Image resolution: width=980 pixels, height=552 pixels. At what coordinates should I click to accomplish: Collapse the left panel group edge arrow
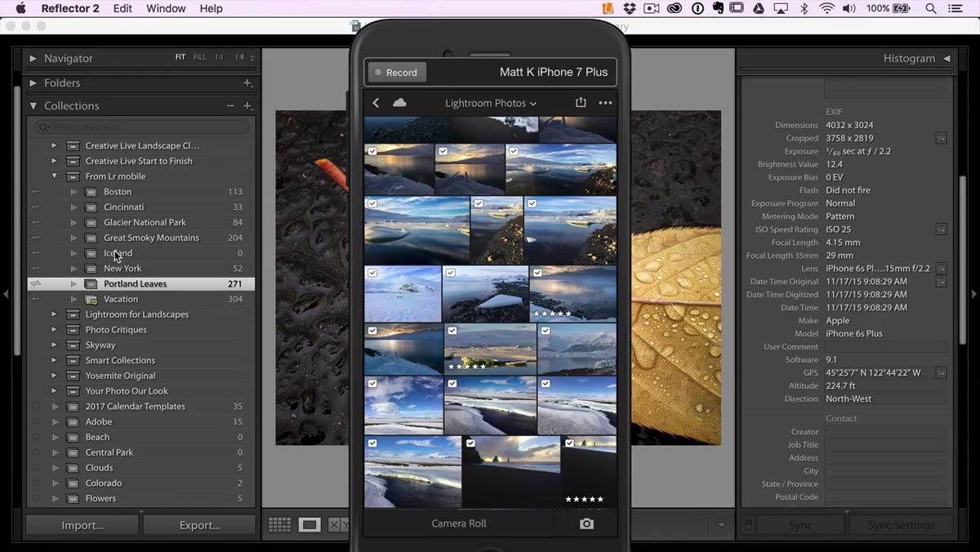pos(6,294)
